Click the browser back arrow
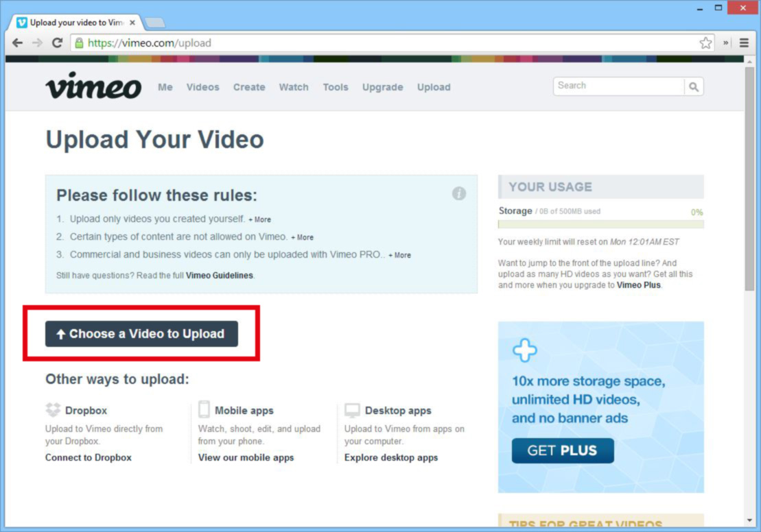 tap(17, 43)
